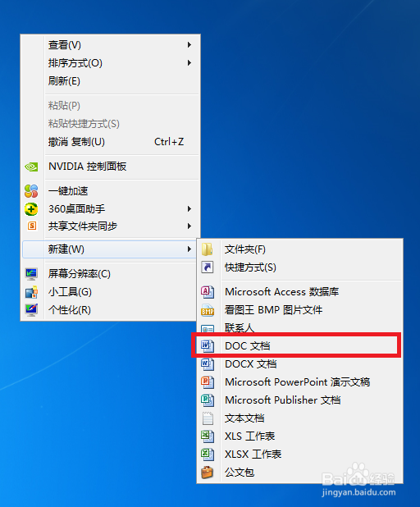This screenshot has height=507, width=420.
Task: Click the 一键加速 colorful icon
Action: (x=31, y=191)
